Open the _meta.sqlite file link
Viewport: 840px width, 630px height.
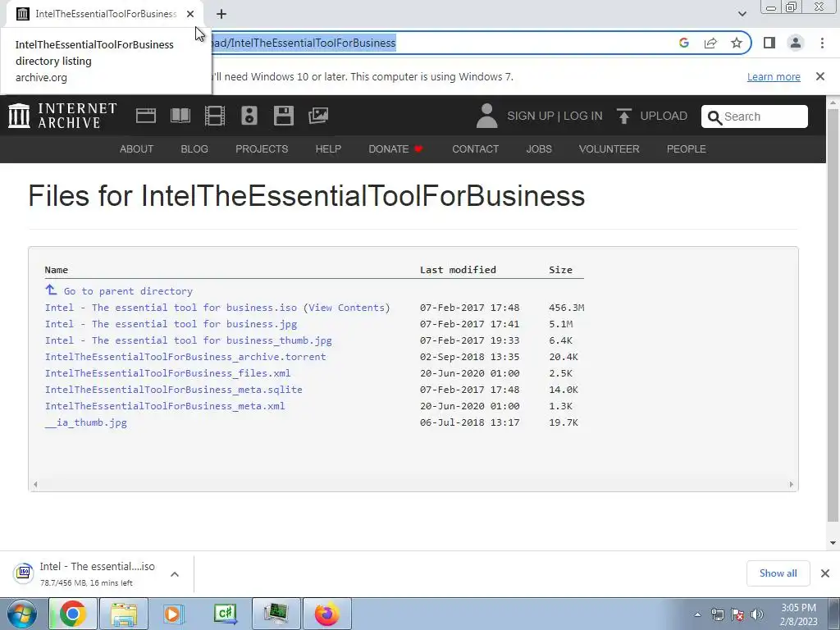[174, 390]
